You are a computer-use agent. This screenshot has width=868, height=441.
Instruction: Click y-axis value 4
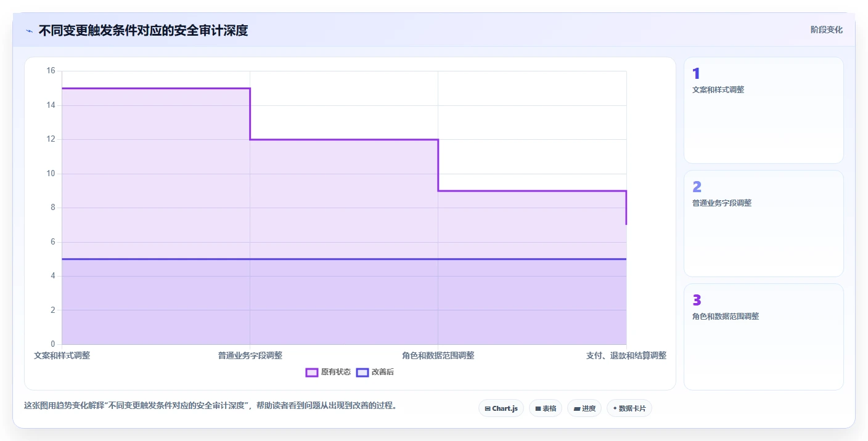(x=53, y=276)
